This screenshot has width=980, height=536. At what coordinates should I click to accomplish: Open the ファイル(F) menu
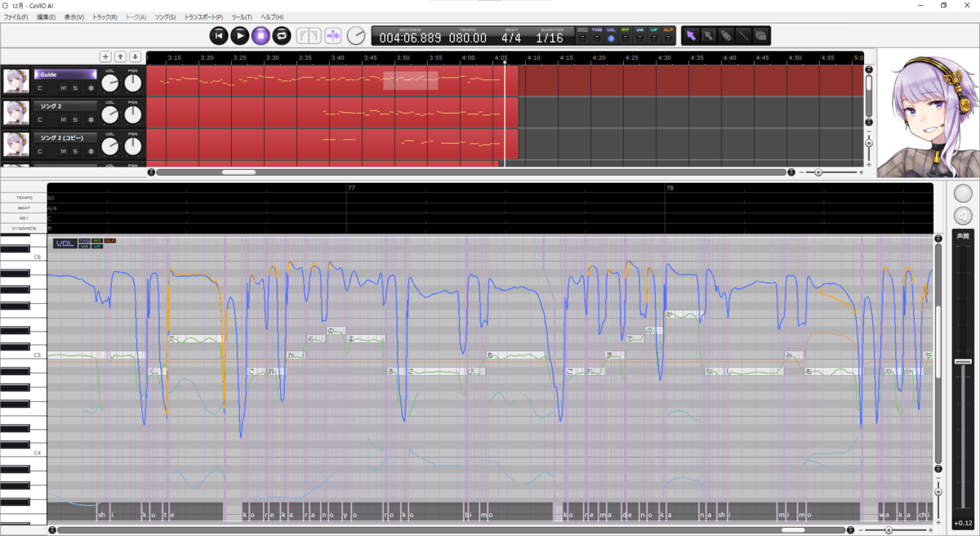[16, 17]
